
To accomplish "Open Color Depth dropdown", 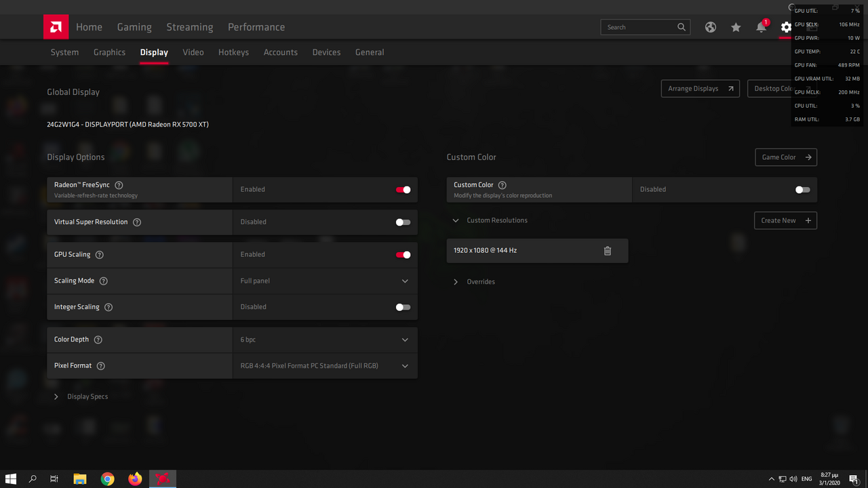I will [325, 340].
